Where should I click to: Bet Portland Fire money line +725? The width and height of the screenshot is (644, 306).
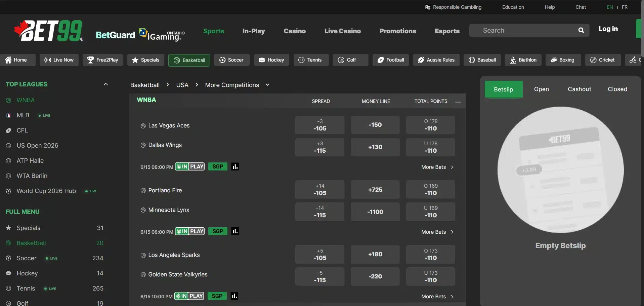375,190
